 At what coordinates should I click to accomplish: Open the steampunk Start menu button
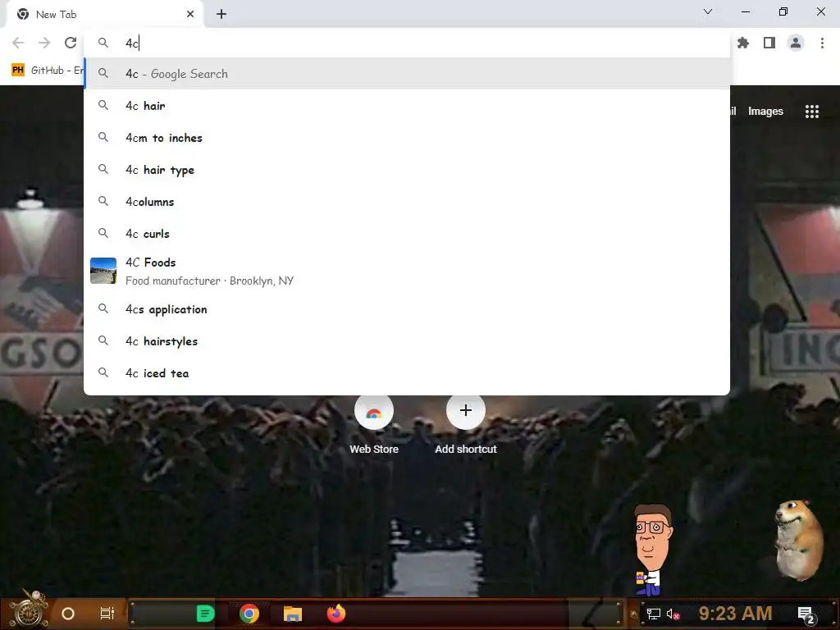[27, 610]
